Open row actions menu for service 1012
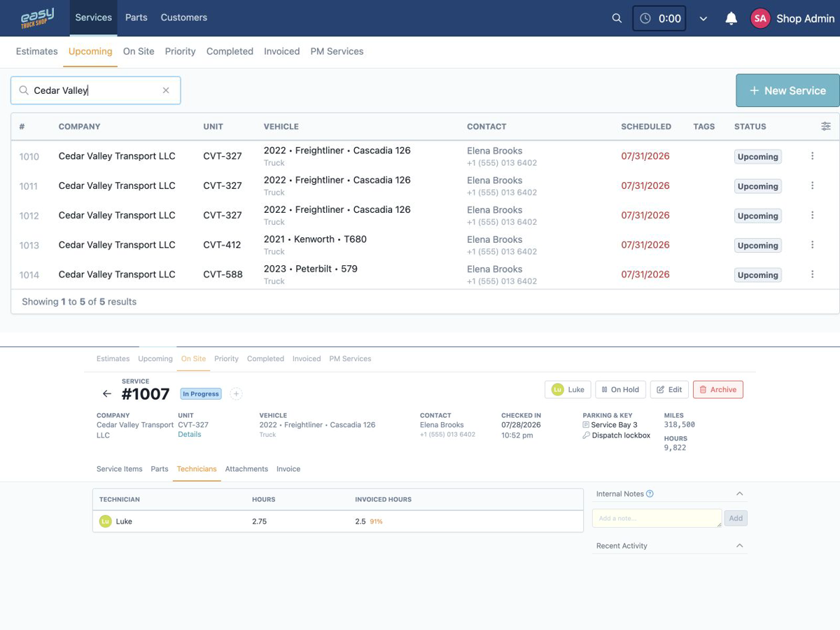 (x=812, y=215)
